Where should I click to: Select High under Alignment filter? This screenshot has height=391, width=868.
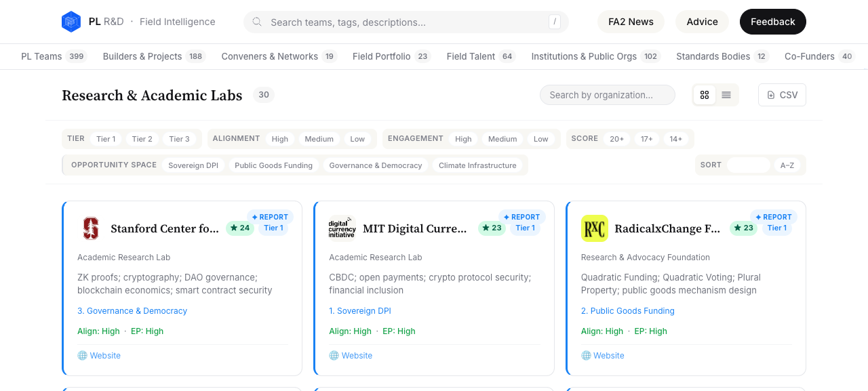click(280, 139)
